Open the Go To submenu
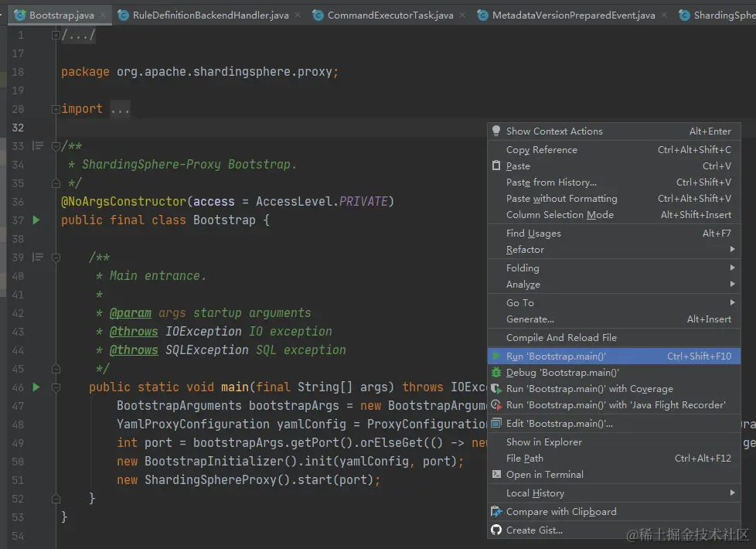Image resolution: width=756 pixels, height=549 pixels. pos(614,302)
